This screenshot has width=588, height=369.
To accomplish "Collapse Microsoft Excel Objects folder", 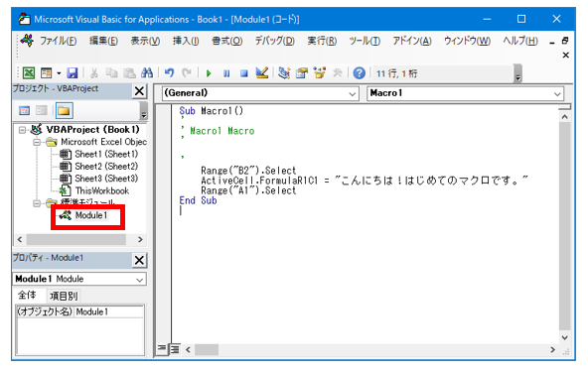I will pos(37,143).
